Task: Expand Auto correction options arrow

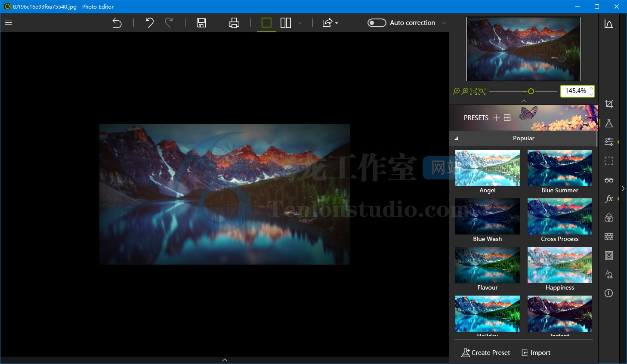Action: click(444, 23)
